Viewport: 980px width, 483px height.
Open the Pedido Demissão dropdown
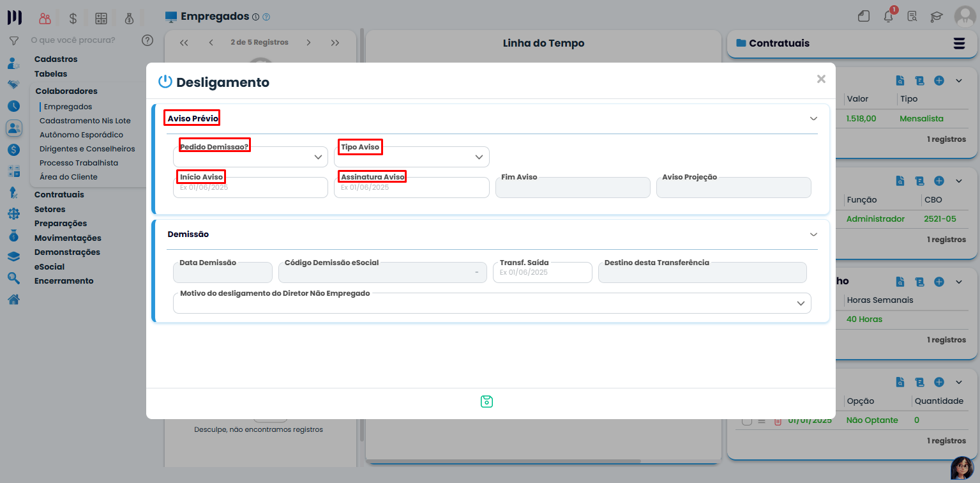coord(250,157)
